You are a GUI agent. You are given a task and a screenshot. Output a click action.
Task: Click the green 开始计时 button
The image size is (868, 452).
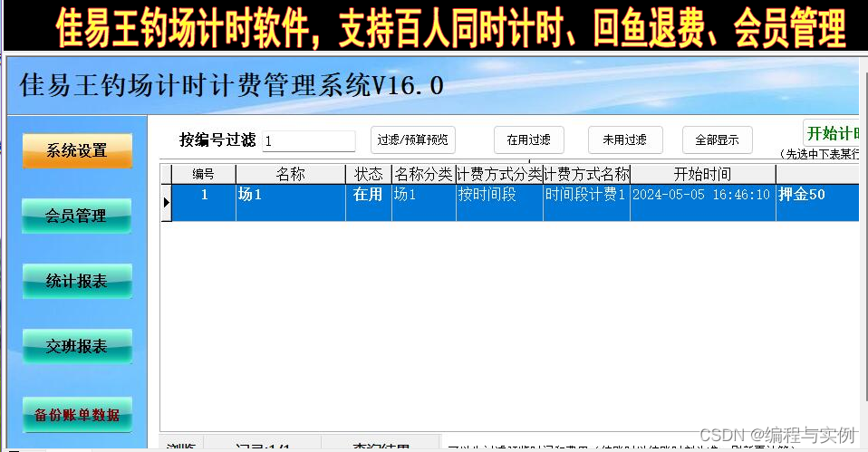pyautogui.click(x=832, y=133)
